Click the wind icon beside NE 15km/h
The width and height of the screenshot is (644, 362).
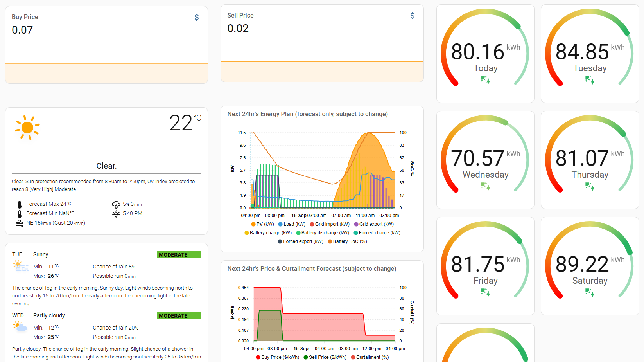(x=20, y=223)
